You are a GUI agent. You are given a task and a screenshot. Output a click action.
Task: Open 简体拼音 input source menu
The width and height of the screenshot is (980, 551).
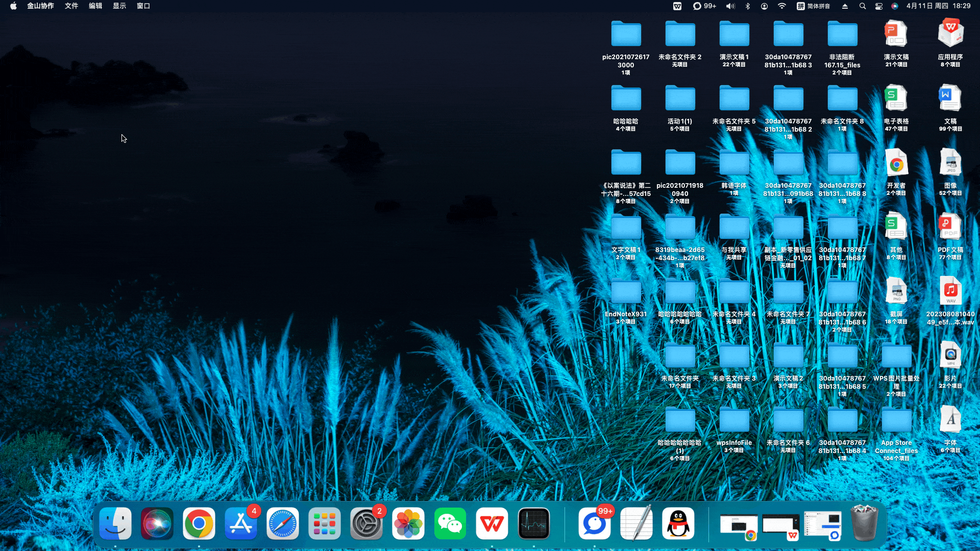813,6
